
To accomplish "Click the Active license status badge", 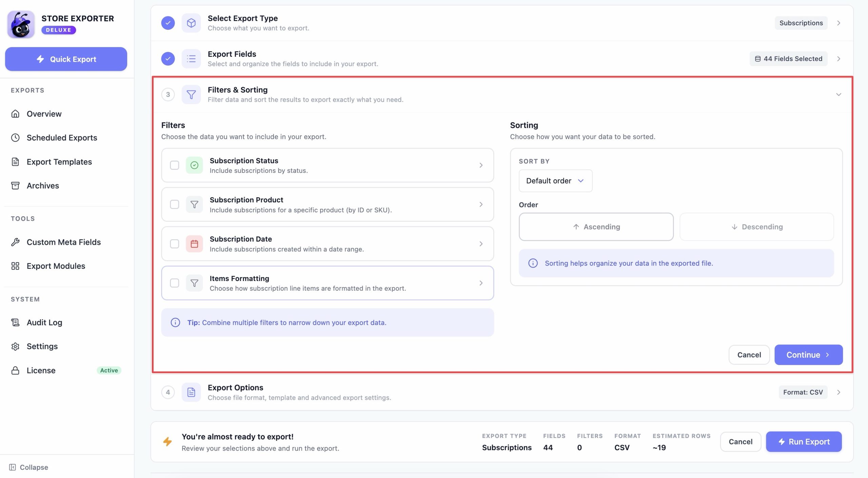I will pyautogui.click(x=109, y=371).
